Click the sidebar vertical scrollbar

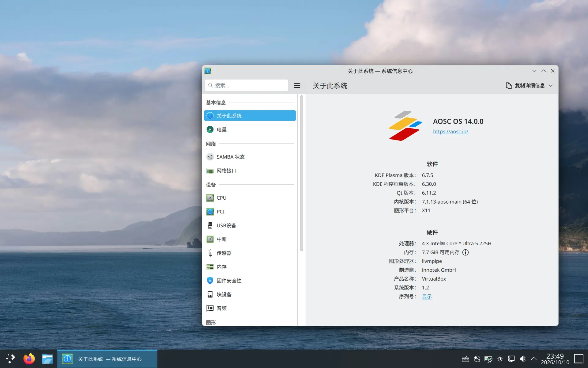301,173
